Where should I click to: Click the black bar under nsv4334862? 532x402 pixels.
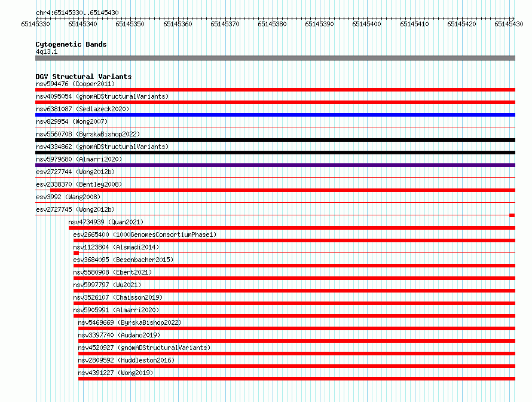pyautogui.click(x=275, y=153)
